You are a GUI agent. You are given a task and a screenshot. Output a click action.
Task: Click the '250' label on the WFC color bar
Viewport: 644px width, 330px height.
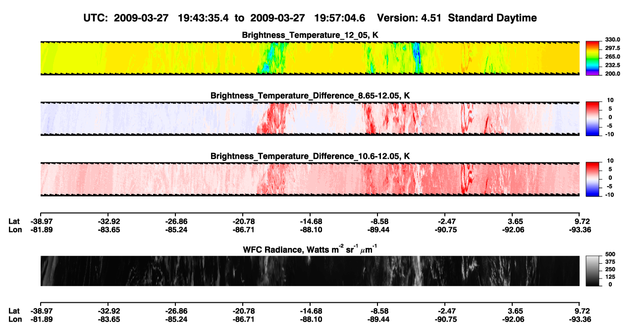point(609,270)
